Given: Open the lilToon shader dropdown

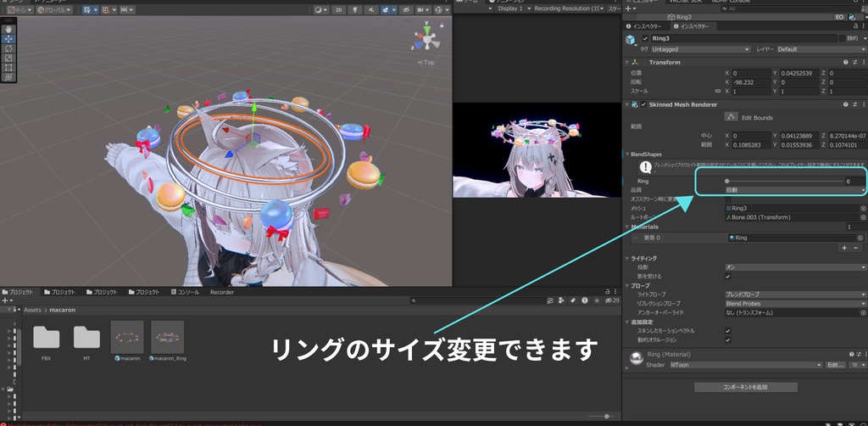Looking at the screenshot, I should pyautogui.click(x=746, y=365).
